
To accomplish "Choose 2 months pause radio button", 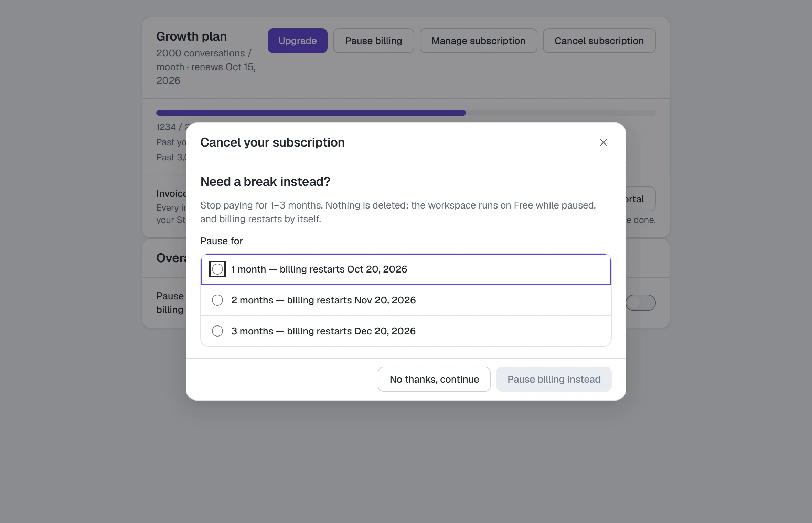I will tap(217, 300).
